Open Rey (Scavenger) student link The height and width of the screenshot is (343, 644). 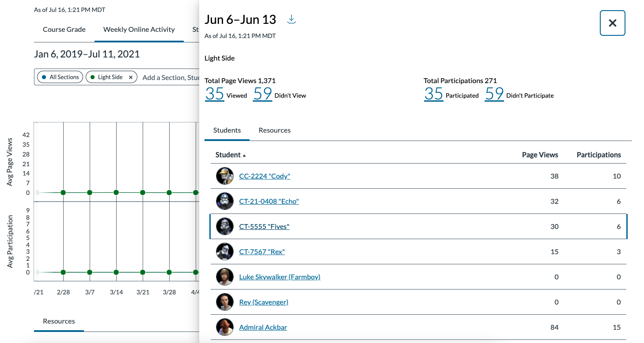tap(264, 302)
